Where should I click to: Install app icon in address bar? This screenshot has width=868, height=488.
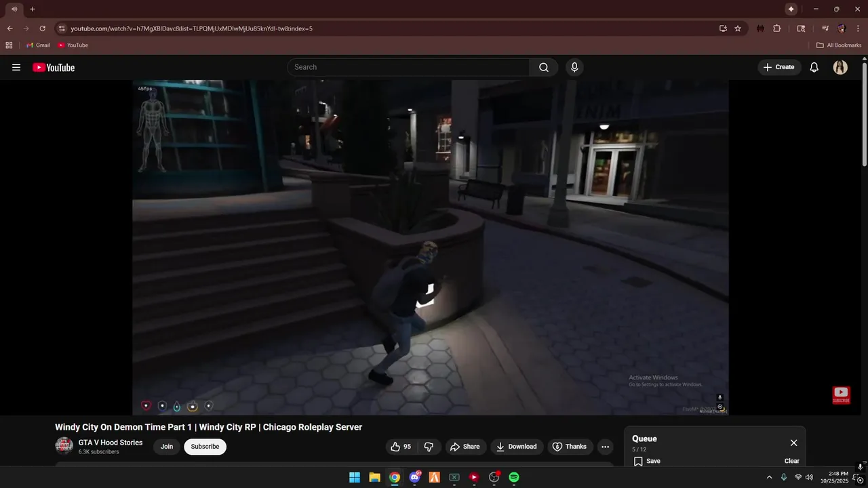click(723, 28)
